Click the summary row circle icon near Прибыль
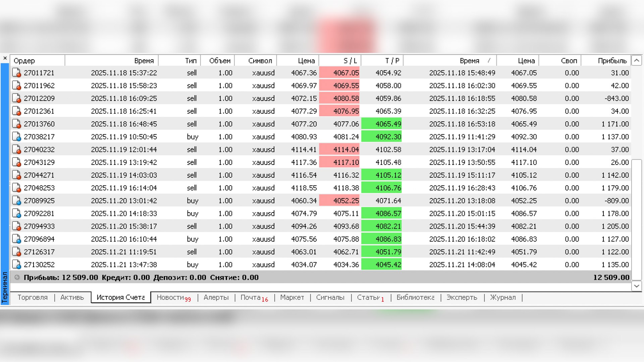The width and height of the screenshot is (644, 362). 17,277
